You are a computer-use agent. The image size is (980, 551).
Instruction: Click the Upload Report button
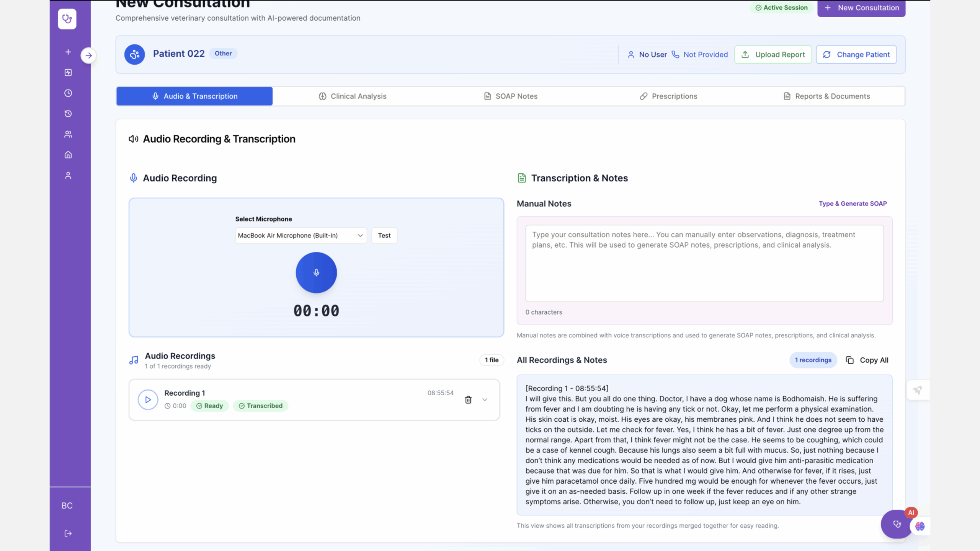(x=773, y=55)
